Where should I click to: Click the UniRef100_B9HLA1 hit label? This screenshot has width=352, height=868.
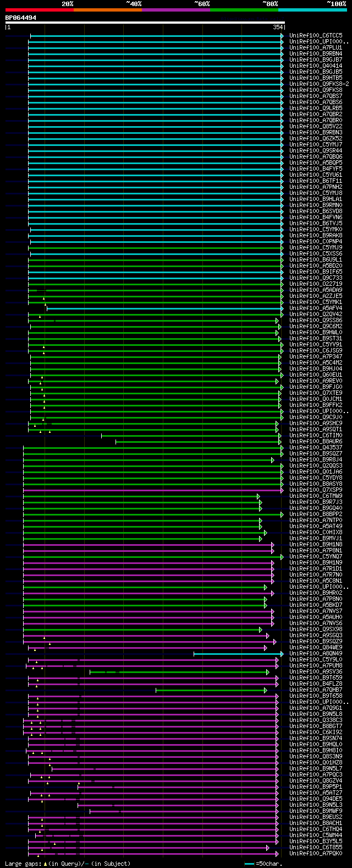point(316,199)
